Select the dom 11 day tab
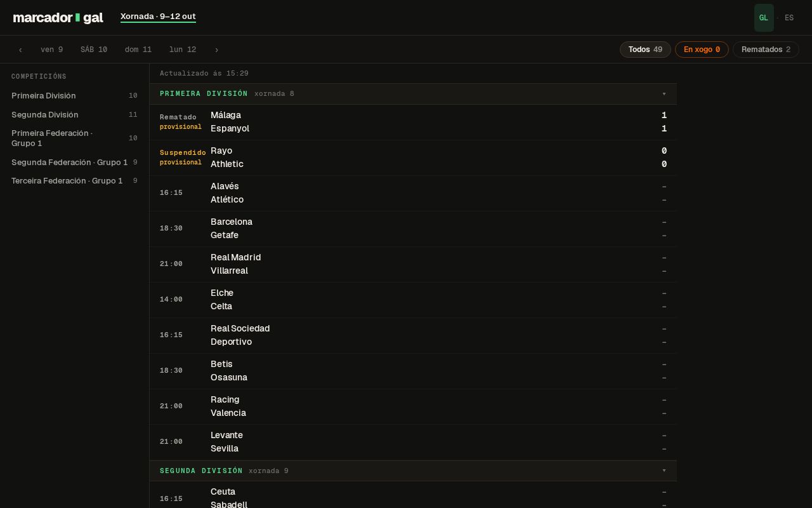The height and width of the screenshot is (508, 812). 138,50
